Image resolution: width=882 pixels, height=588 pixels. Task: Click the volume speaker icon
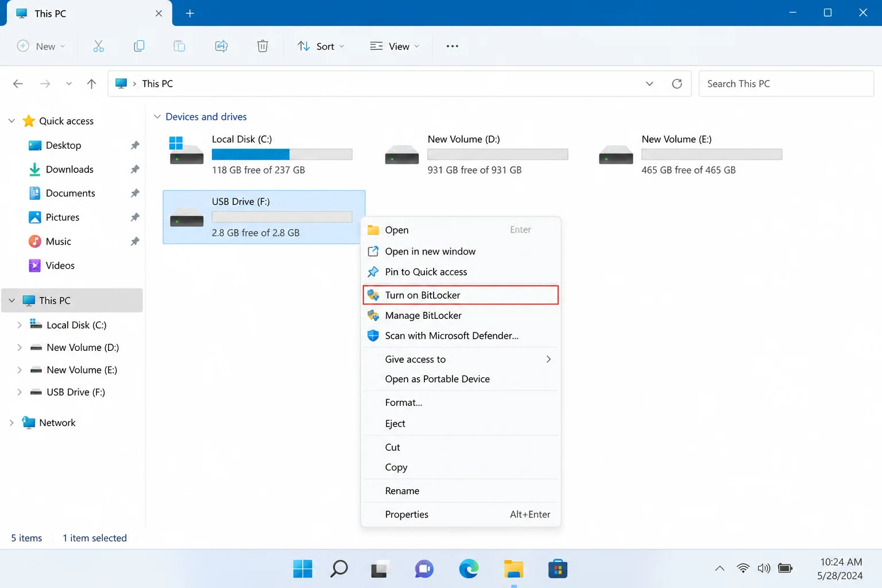tap(764, 568)
